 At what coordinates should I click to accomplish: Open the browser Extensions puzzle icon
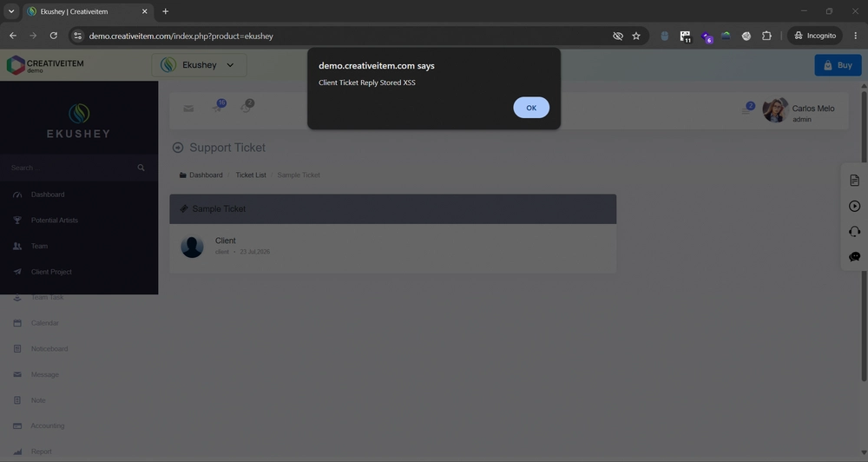[766, 36]
